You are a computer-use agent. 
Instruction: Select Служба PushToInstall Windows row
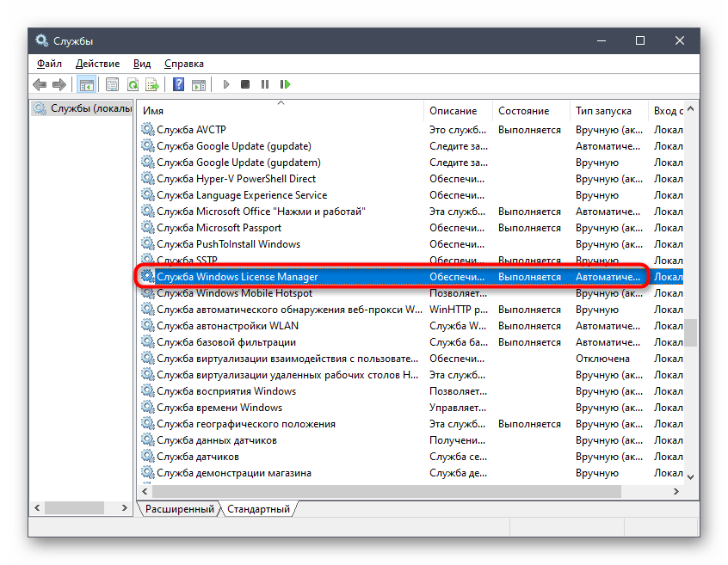point(411,244)
